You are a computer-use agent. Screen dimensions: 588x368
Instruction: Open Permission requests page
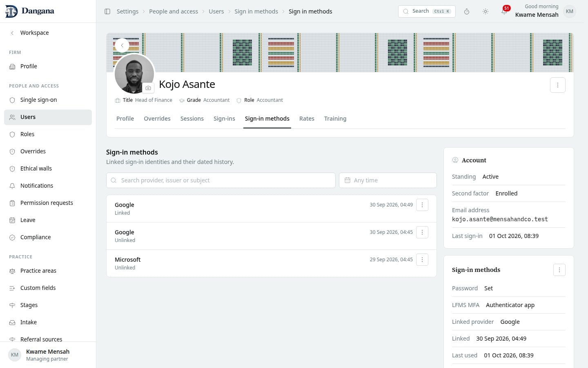pos(48,203)
